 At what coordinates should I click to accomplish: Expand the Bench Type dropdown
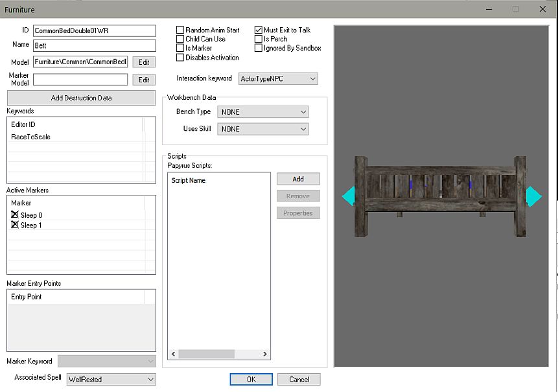[x=262, y=112]
